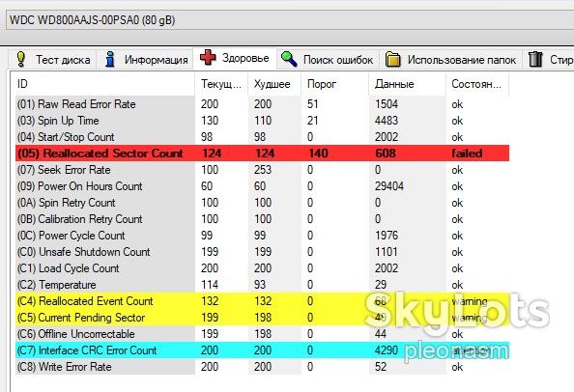Select the cyan (C7) Interface CRC Error Count row
The height and width of the screenshot is (392, 574).
(262, 350)
